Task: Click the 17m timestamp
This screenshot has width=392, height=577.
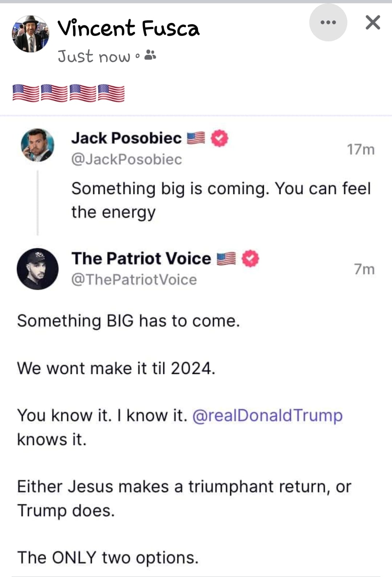Action: pyautogui.click(x=360, y=149)
